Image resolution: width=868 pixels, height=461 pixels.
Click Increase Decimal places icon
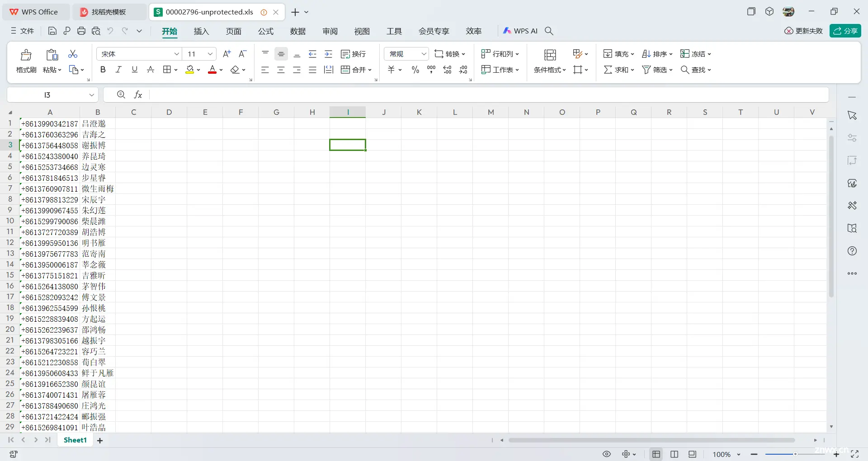pyautogui.click(x=447, y=70)
